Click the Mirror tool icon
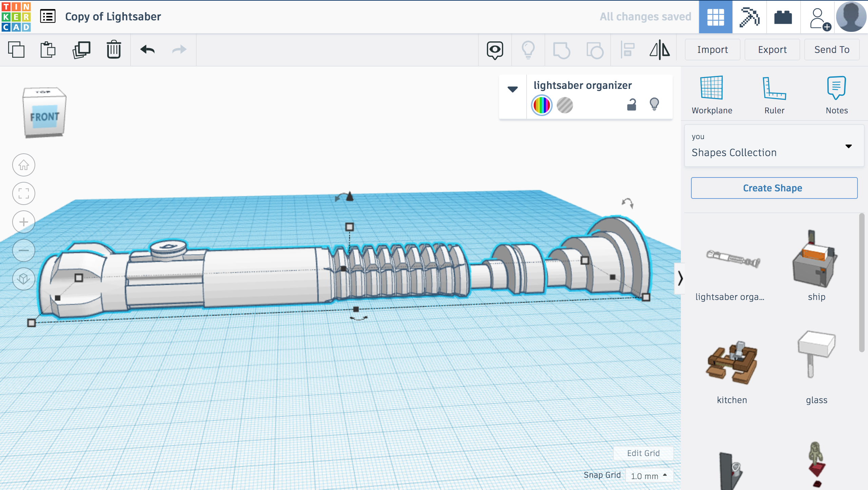868x490 pixels. pyautogui.click(x=660, y=50)
